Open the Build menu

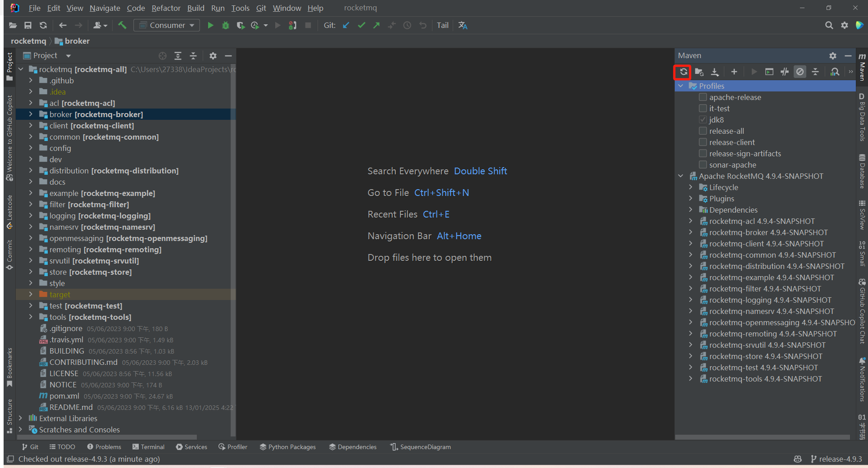[x=195, y=8]
